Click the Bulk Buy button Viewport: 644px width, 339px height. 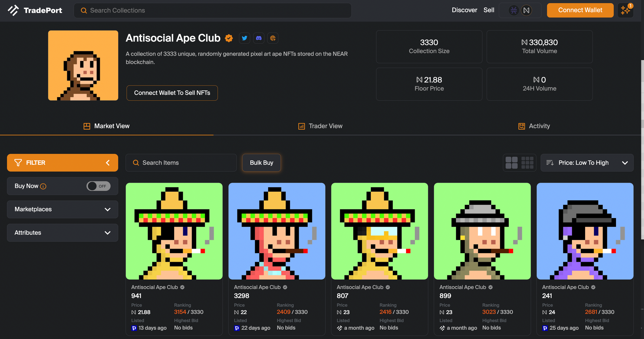261,163
